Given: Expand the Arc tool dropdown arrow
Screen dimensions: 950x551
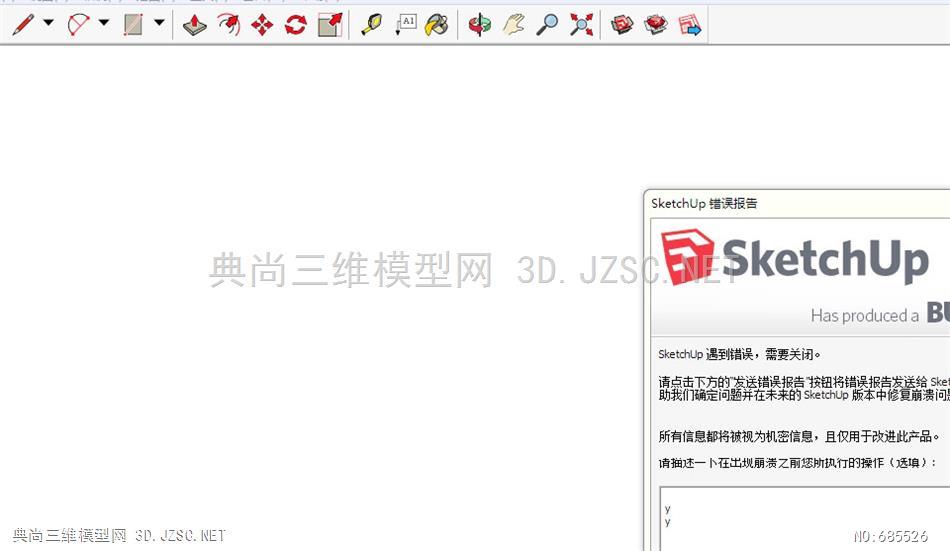Looking at the screenshot, I should 104,23.
